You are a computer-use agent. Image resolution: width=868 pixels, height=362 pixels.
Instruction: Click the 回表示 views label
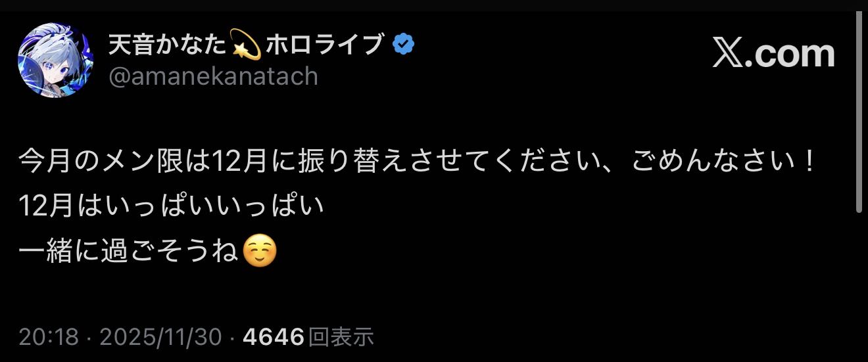click(341, 338)
